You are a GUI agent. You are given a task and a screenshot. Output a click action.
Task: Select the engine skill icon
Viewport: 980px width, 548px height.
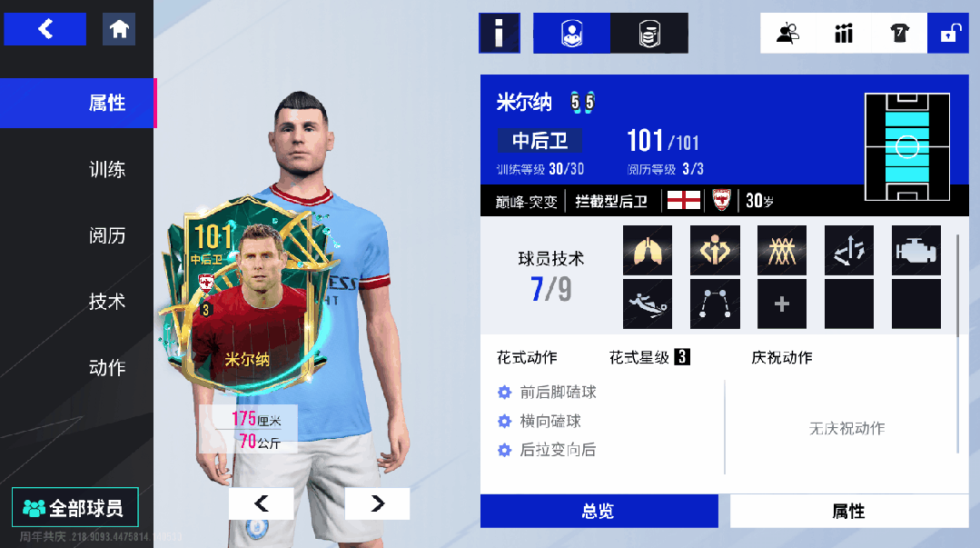[x=916, y=250]
